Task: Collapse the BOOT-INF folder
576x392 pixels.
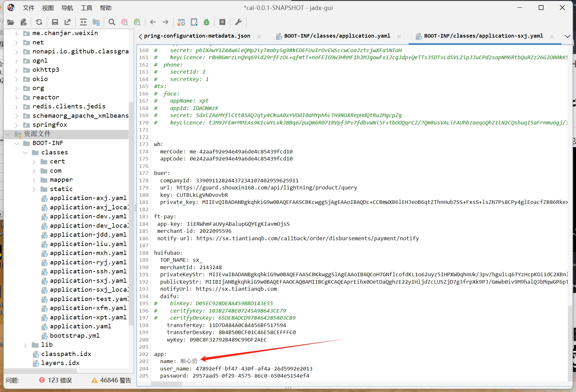Action: [x=16, y=143]
